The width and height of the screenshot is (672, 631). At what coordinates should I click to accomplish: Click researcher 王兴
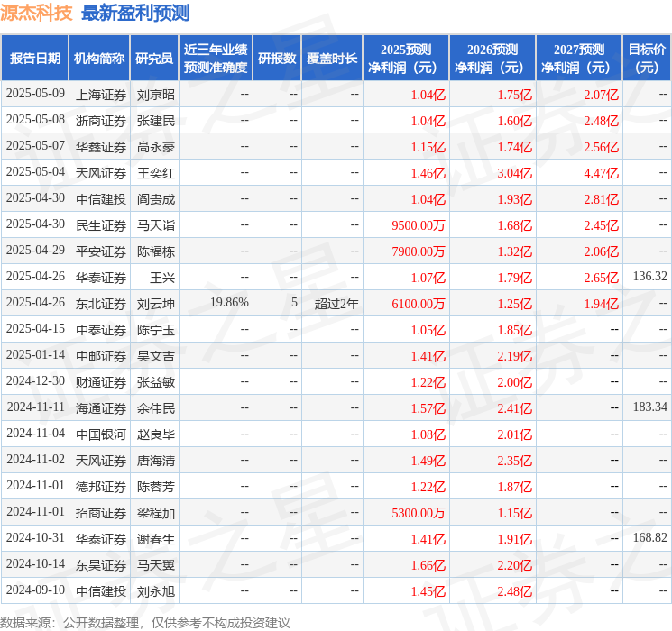[x=162, y=278]
